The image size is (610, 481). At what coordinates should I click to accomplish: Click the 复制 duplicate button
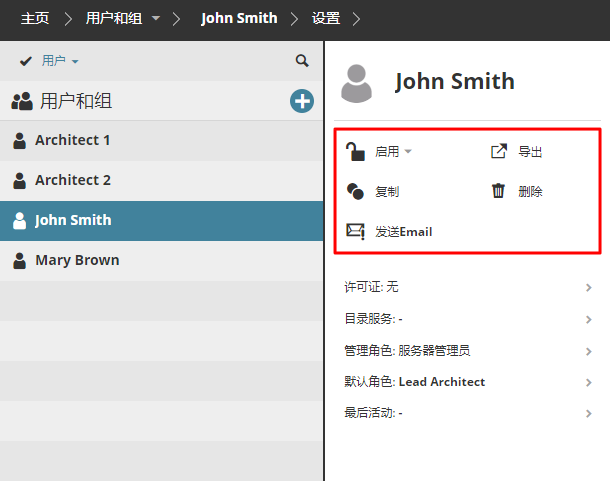point(373,191)
